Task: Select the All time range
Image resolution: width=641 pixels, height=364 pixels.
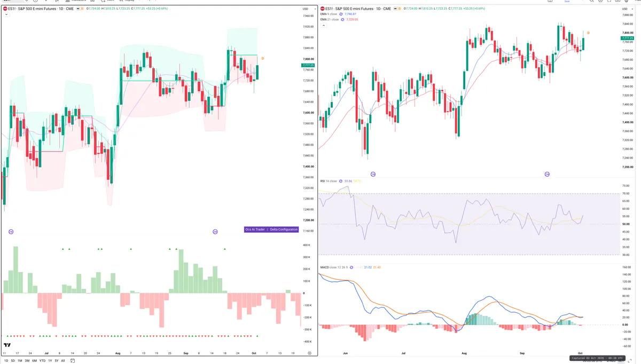Action: (x=63, y=361)
